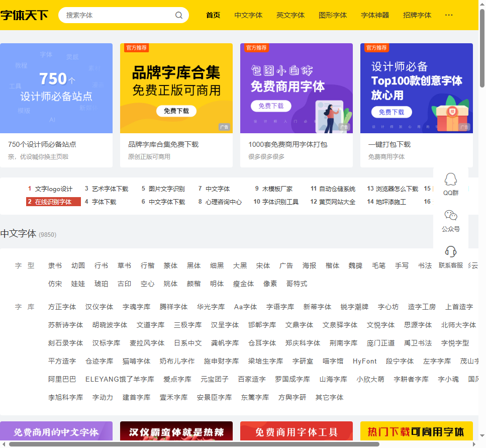Open the 公众号 WeChat icon
486x448 pixels.
[451, 215]
